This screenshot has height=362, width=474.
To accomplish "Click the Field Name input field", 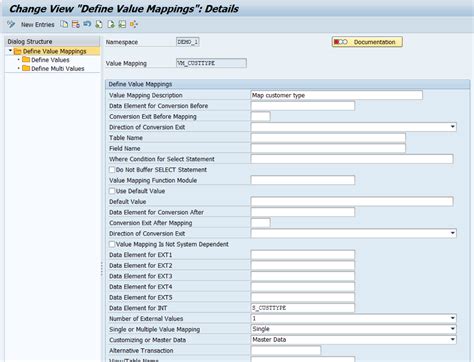I will (x=328, y=148).
